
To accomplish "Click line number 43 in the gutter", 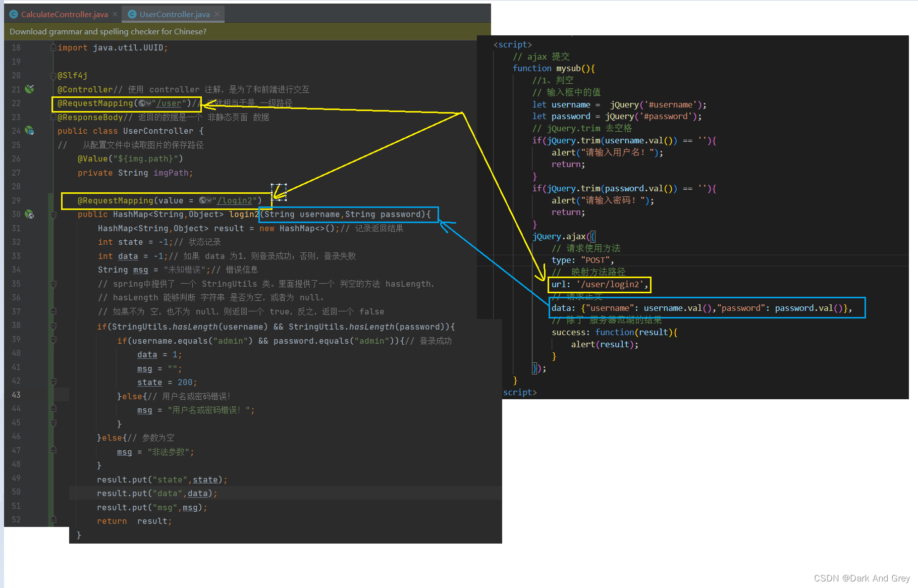I will click(16, 395).
